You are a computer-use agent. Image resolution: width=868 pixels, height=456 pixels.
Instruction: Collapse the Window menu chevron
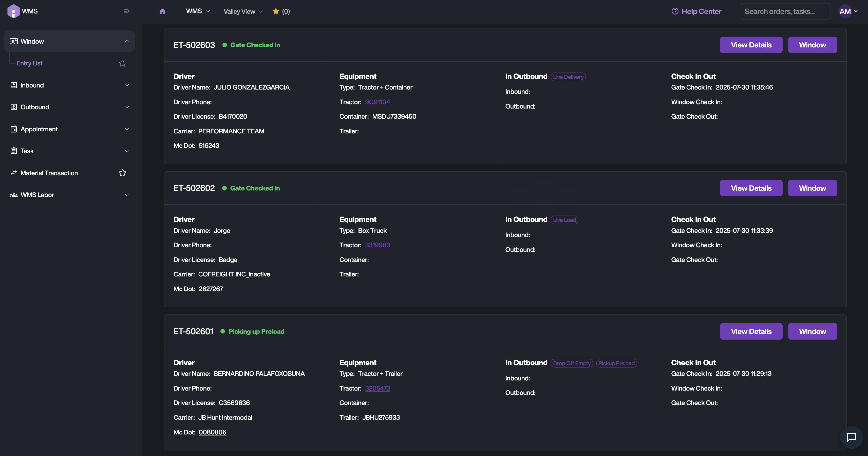(x=127, y=41)
